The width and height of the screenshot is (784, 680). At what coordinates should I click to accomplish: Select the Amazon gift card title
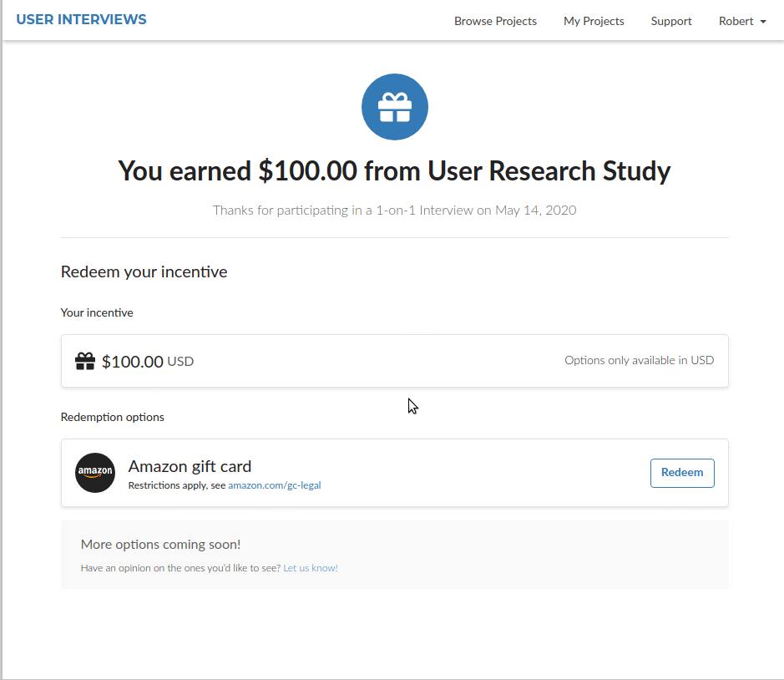pyautogui.click(x=190, y=466)
